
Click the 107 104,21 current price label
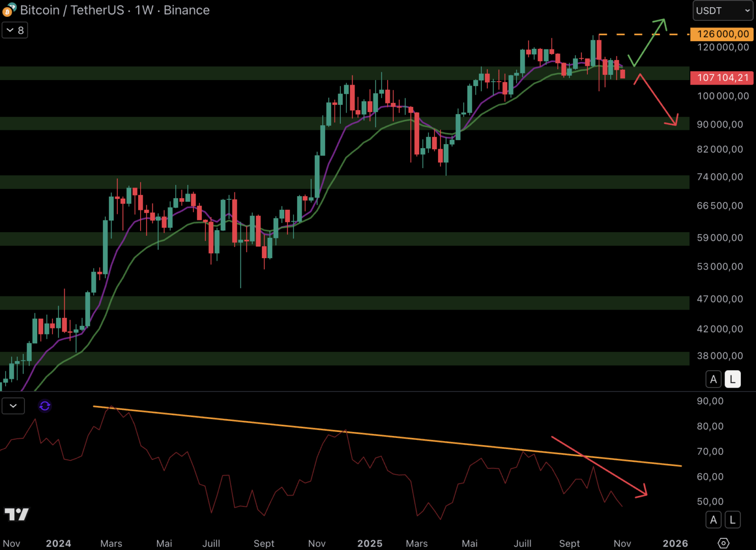tap(722, 78)
